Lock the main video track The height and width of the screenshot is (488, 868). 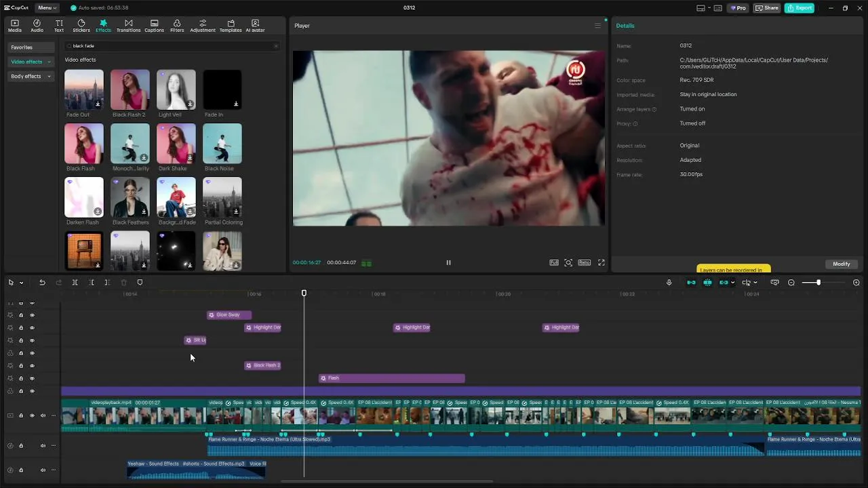[21, 415]
